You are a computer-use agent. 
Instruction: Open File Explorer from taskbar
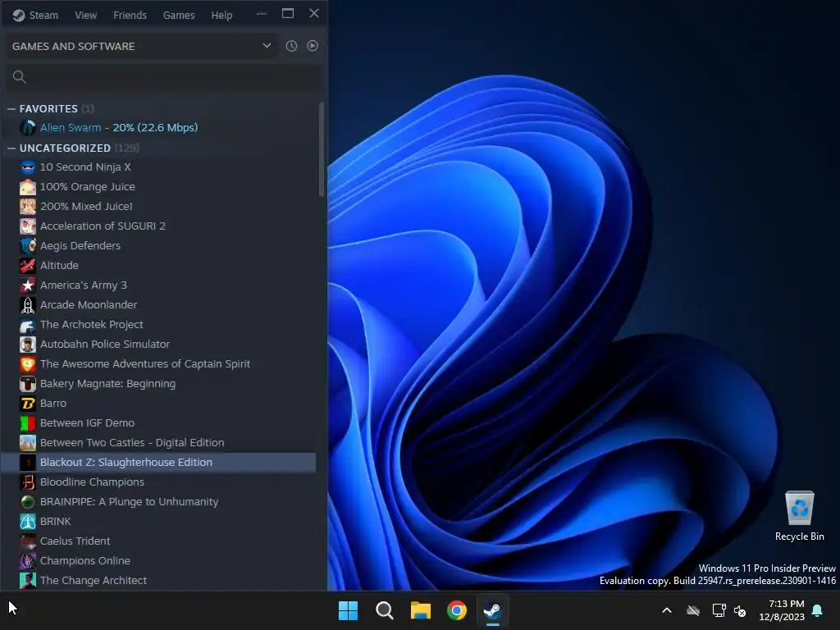pos(421,610)
